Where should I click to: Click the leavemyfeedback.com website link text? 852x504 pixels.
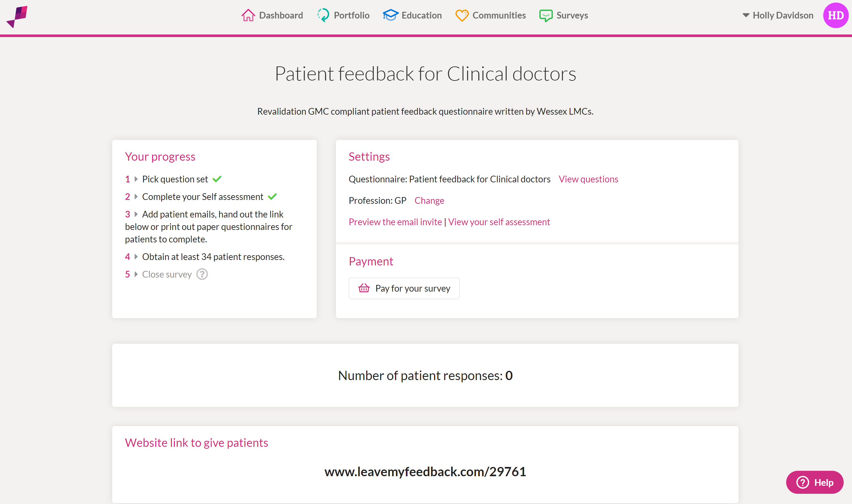coord(425,471)
